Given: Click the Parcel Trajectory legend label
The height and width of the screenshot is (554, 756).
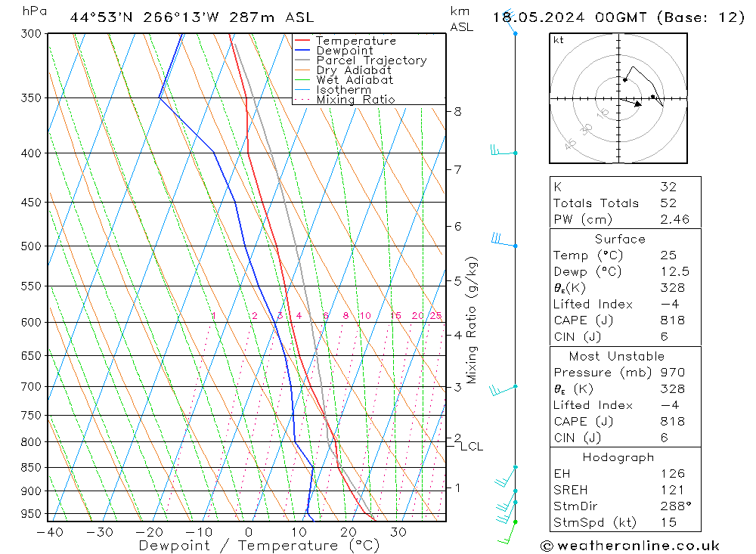Looking at the screenshot, I should 371,60.
